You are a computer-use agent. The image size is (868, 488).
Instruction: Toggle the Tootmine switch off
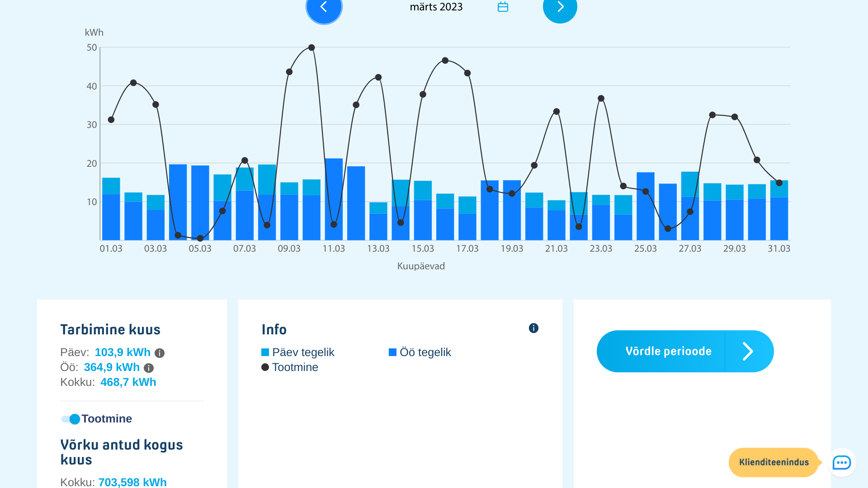[71, 419]
